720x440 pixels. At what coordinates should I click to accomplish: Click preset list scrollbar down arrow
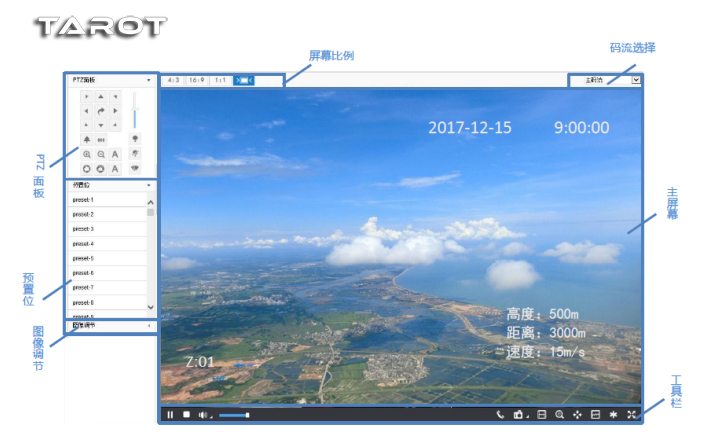coord(151,307)
